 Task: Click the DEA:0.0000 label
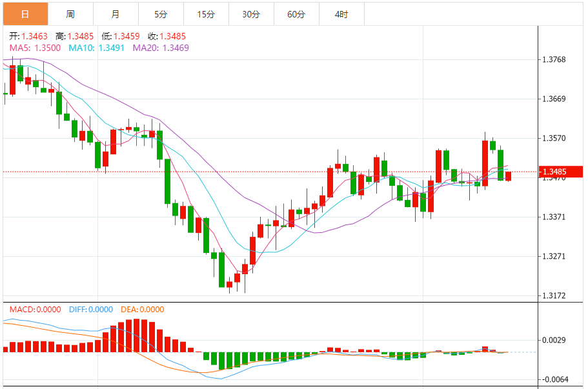click(x=143, y=310)
